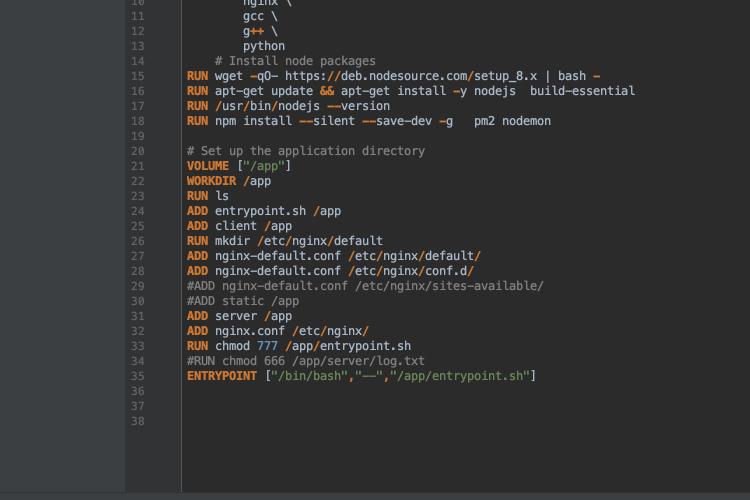Click "ADD client /app" line

pos(239,226)
